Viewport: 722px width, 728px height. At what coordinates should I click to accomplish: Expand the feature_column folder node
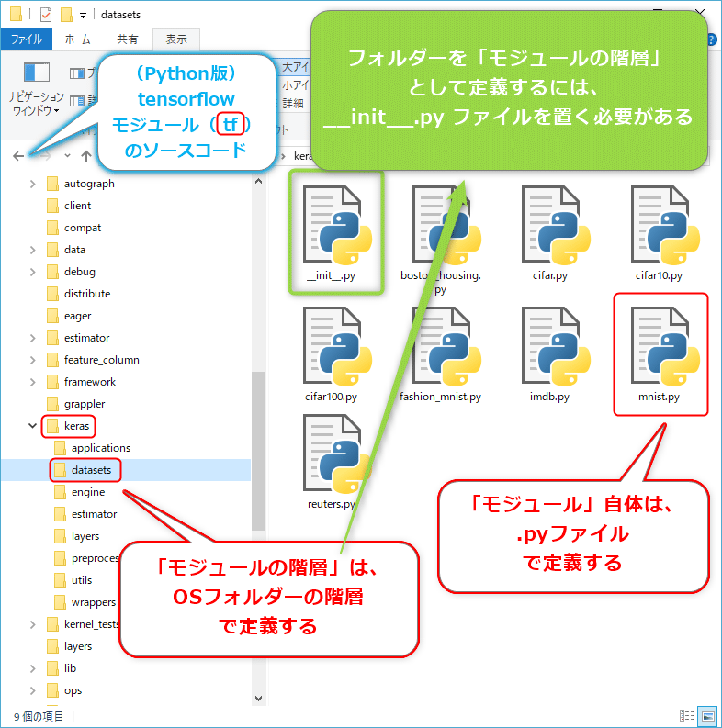[x=32, y=360]
